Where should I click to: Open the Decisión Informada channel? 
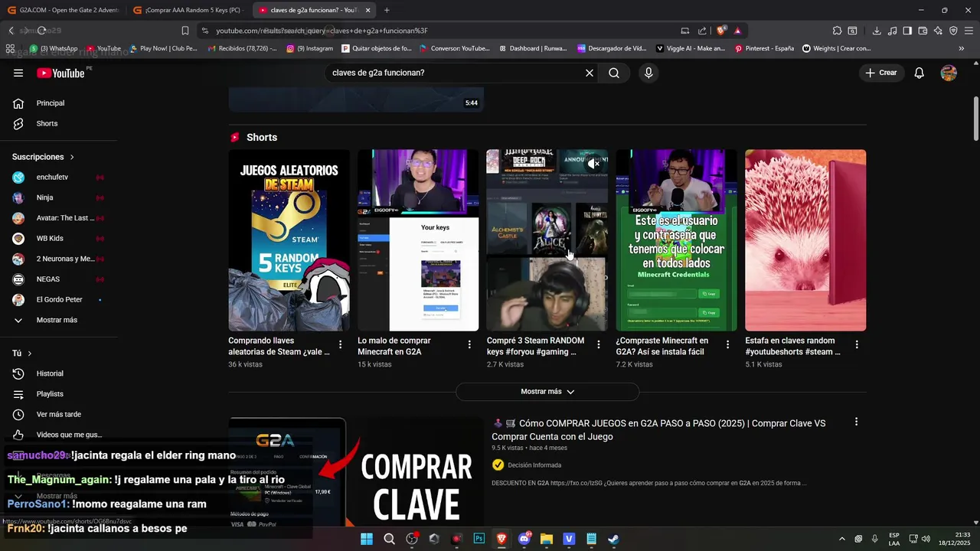tap(534, 465)
